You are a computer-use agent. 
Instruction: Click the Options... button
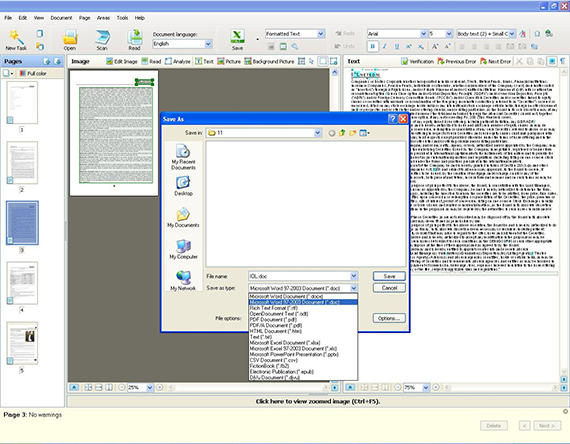click(389, 318)
